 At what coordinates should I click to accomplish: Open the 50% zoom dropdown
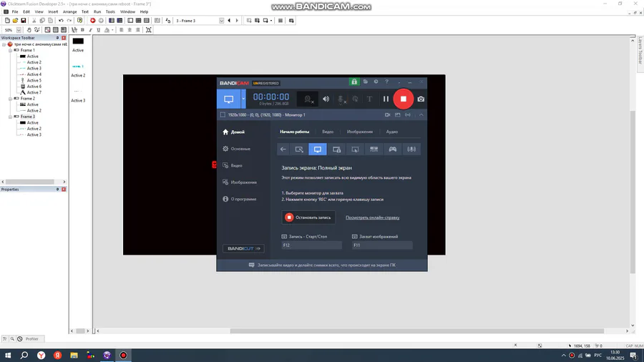pos(19,30)
